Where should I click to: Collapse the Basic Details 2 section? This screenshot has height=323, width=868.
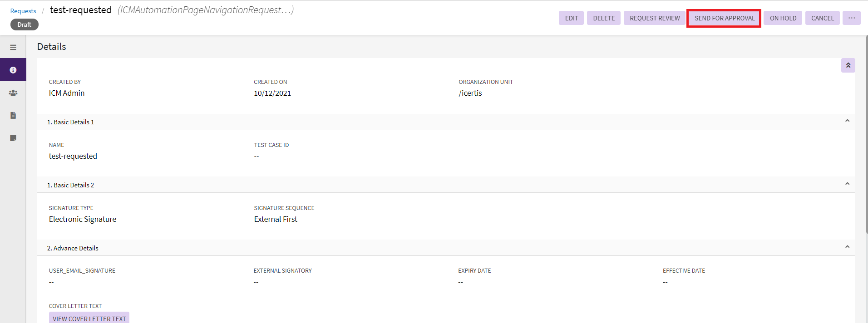click(847, 184)
